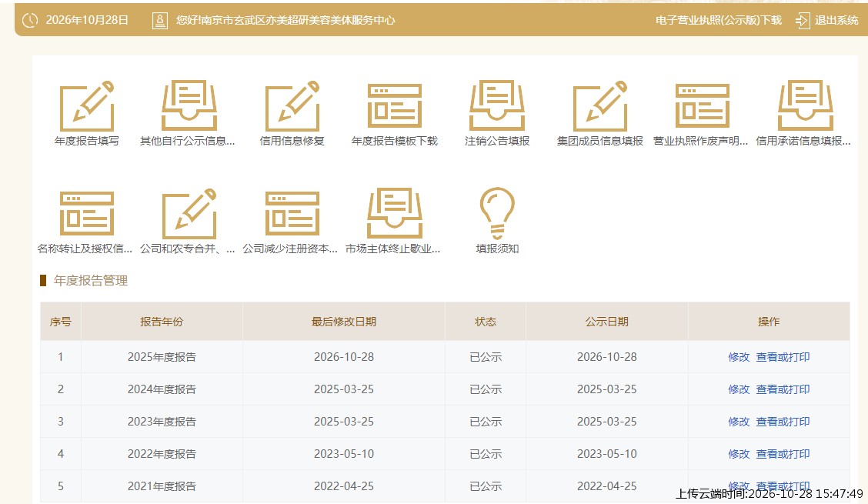Click the 操作 column header
The height and width of the screenshot is (504, 868).
pyautogui.click(x=769, y=321)
